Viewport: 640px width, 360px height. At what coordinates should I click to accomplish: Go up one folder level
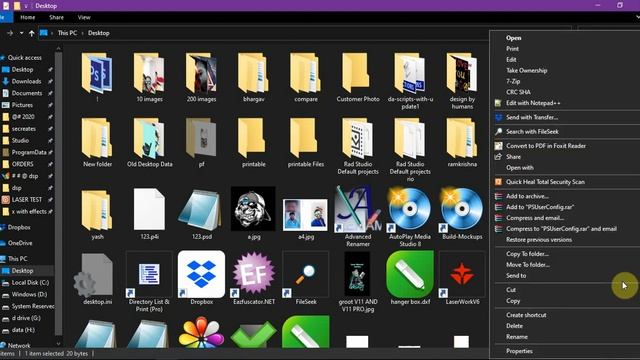pyautogui.click(x=31, y=33)
